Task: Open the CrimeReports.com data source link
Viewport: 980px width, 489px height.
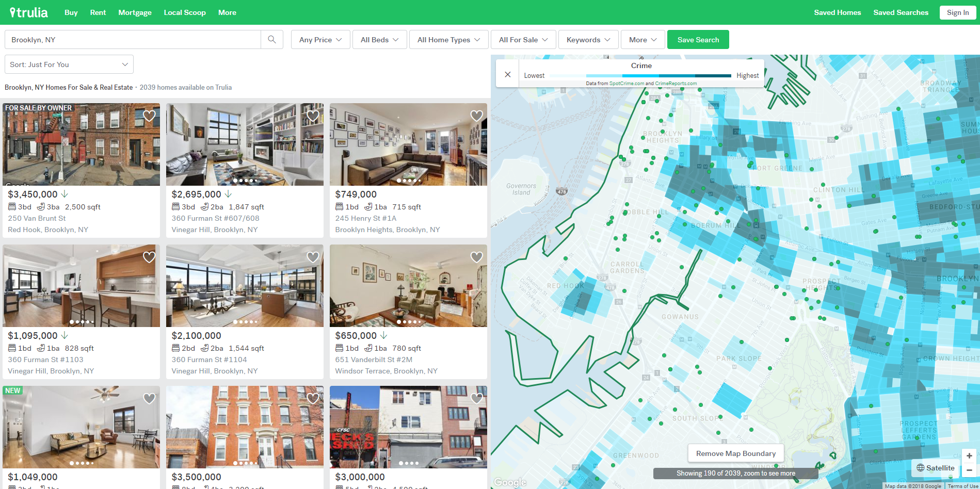Action: tap(676, 84)
